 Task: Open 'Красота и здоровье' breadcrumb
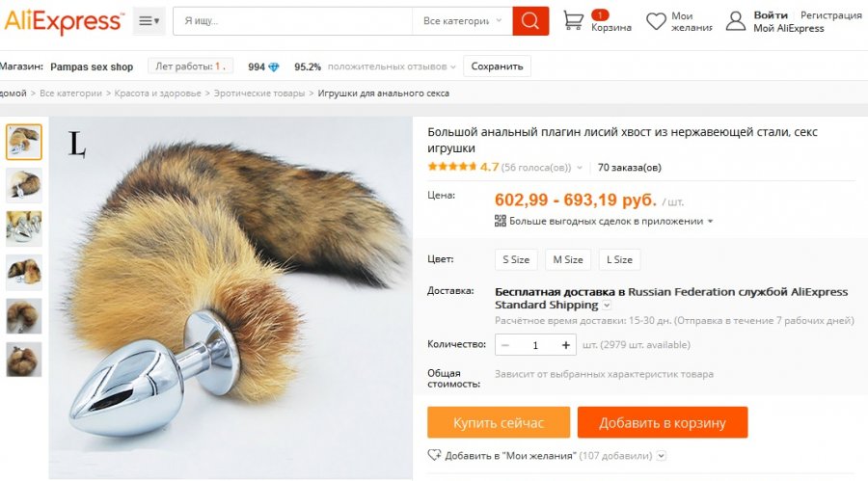click(158, 94)
